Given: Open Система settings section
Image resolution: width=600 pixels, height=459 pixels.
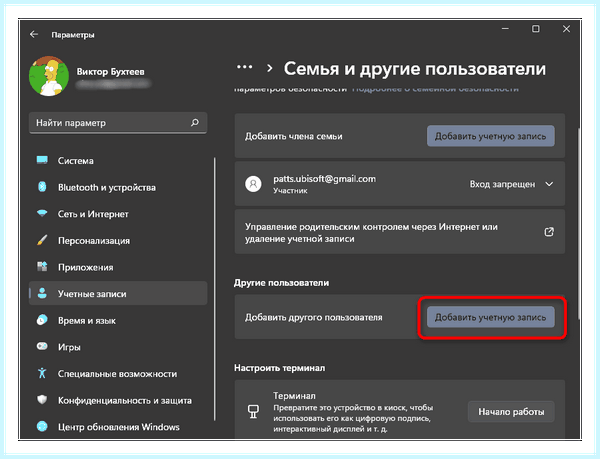Looking at the screenshot, I should 118,161.
